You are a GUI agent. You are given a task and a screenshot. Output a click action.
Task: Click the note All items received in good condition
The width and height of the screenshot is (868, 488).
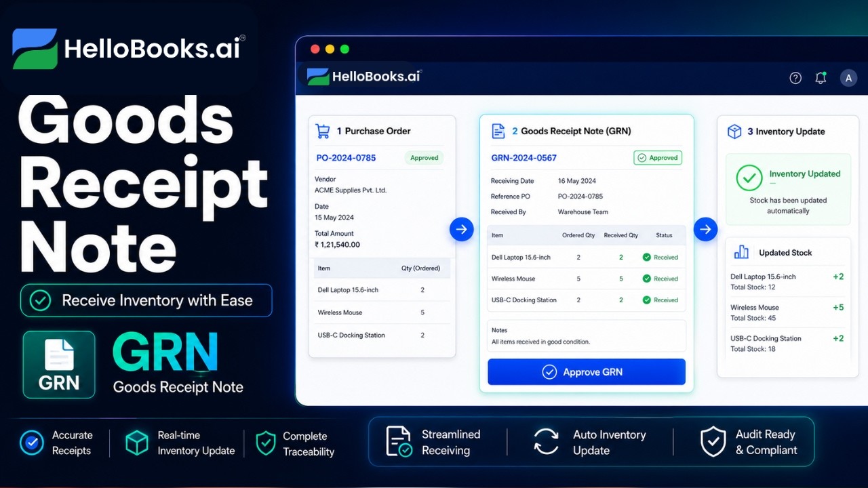(x=540, y=342)
